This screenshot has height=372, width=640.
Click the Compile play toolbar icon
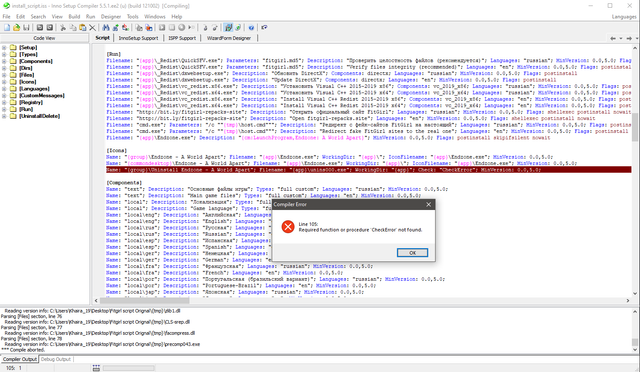click(162, 27)
